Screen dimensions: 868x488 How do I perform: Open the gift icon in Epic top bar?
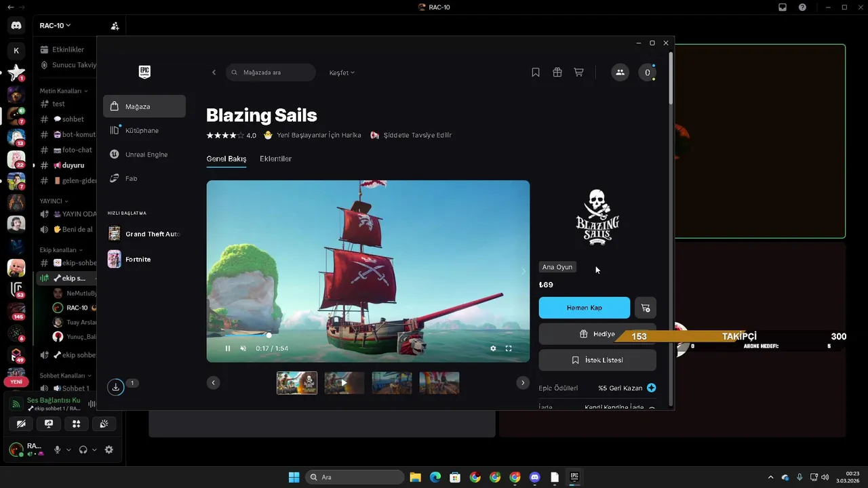click(557, 73)
